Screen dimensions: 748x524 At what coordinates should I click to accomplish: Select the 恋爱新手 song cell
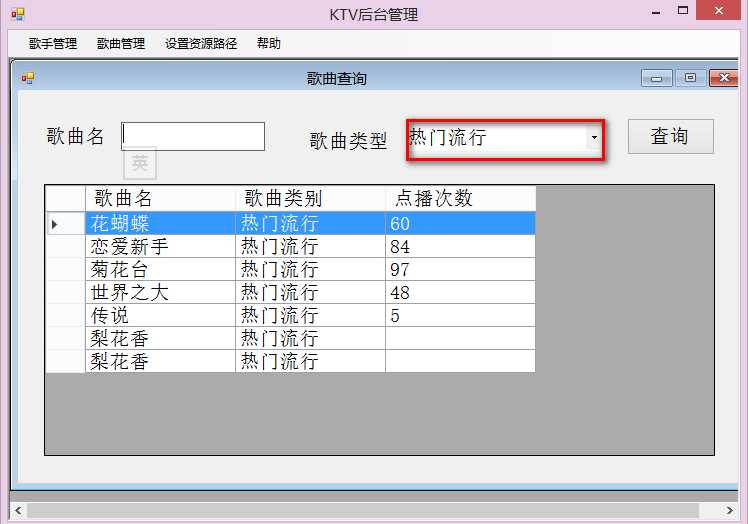pyautogui.click(x=160, y=246)
